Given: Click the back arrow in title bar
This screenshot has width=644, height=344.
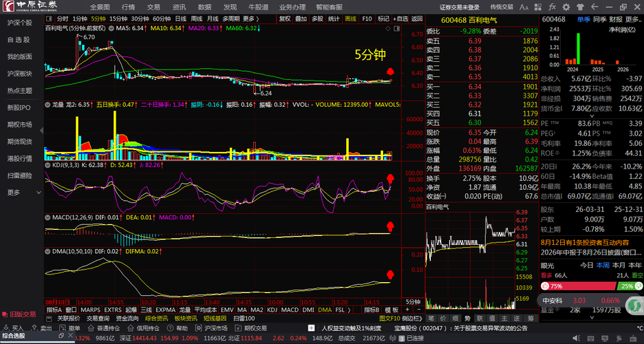Looking at the screenshot, I should [594, 7].
